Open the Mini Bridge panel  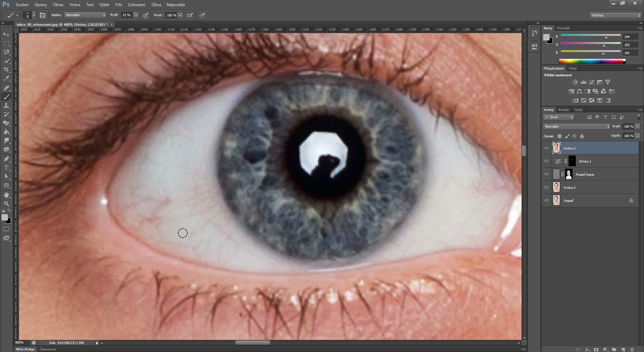(x=25, y=349)
